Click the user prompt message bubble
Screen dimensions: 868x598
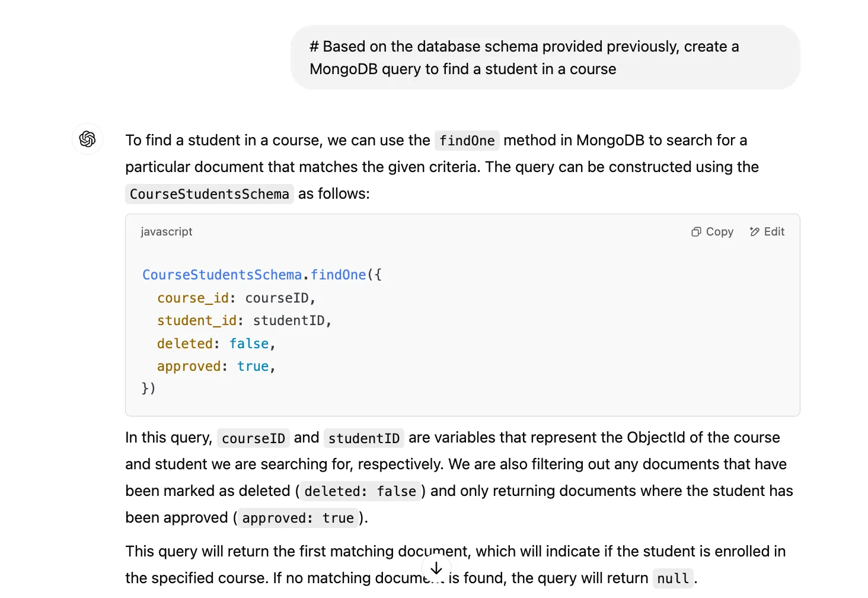click(545, 58)
